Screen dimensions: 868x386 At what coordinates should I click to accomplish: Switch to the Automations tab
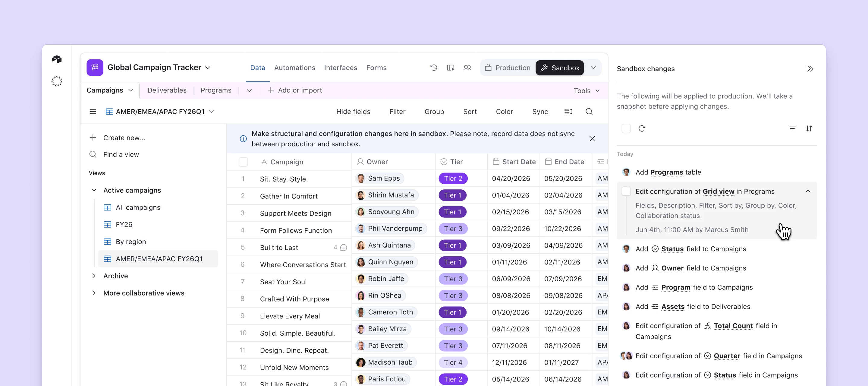[294, 68]
